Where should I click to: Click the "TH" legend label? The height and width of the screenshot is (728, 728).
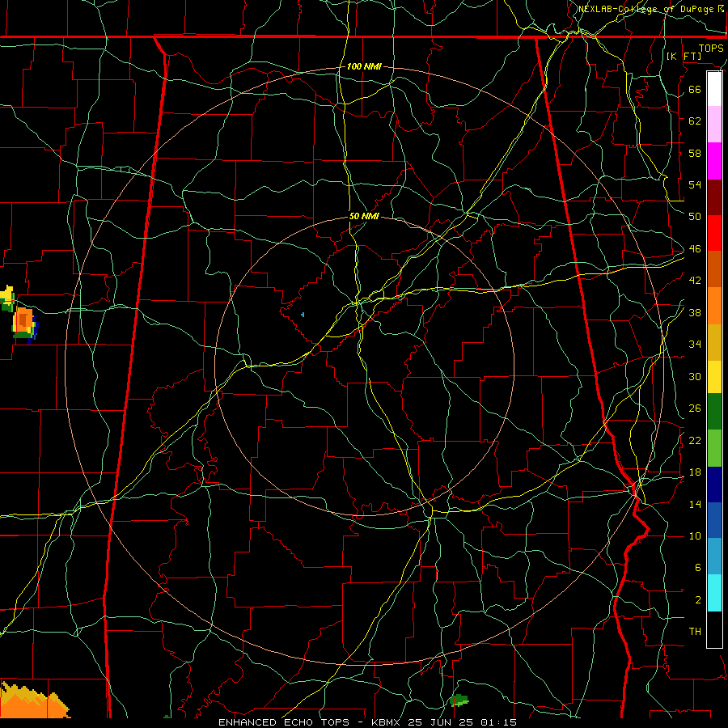pos(695,631)
